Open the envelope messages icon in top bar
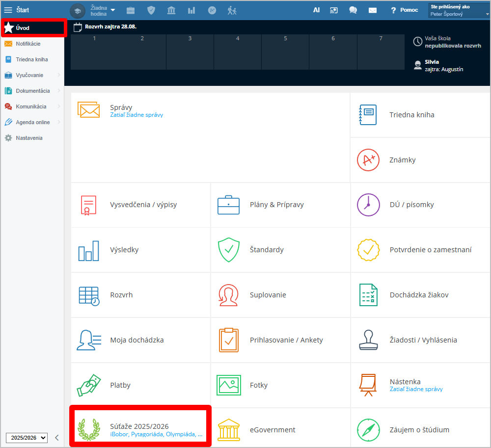491x448 pixels. tap(373, 10)
